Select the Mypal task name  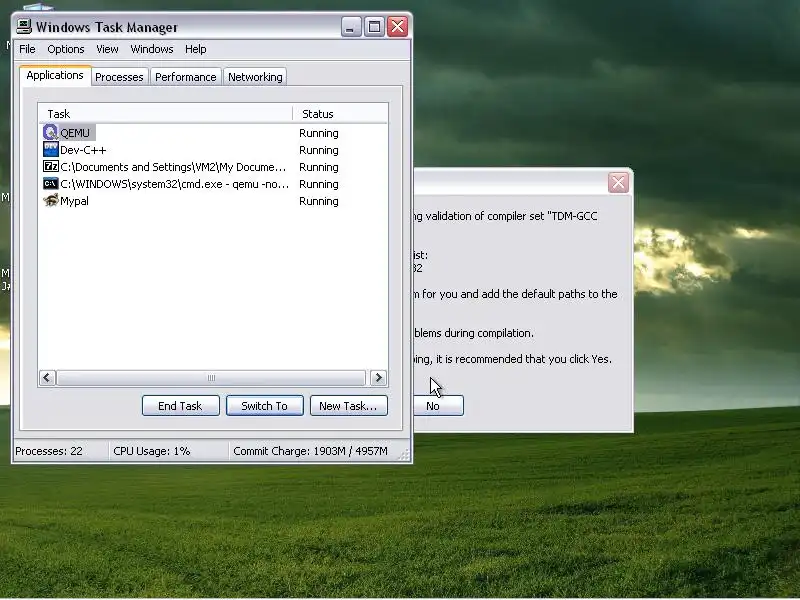(74, 201)
